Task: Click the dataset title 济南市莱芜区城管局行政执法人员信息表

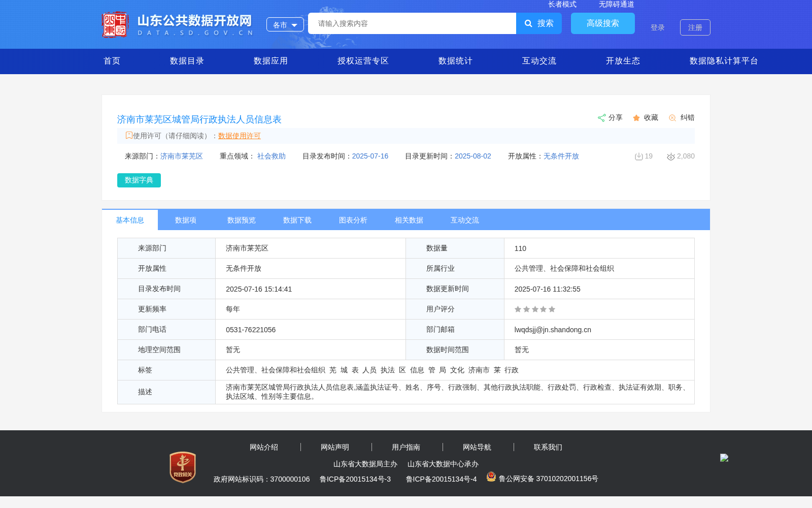Action: pos(199,119)
